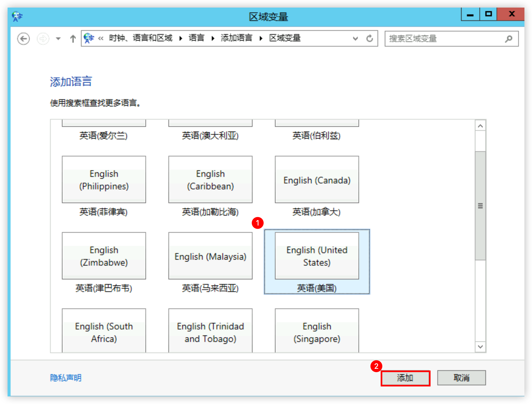
Task: Navigate to 添加语言 breadcrumb
Action: coord(237,38)
